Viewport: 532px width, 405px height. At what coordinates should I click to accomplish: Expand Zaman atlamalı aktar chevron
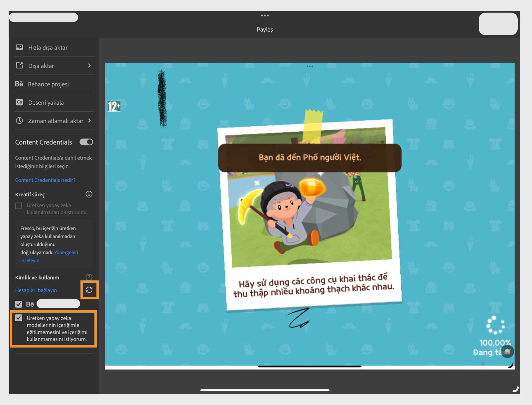[x=89, y=120]
